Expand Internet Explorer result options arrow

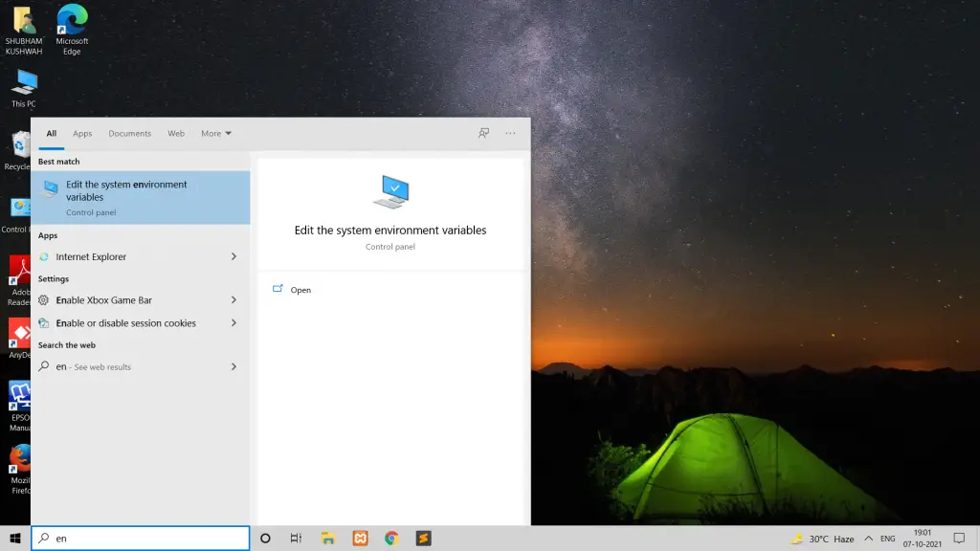(234, 256)
